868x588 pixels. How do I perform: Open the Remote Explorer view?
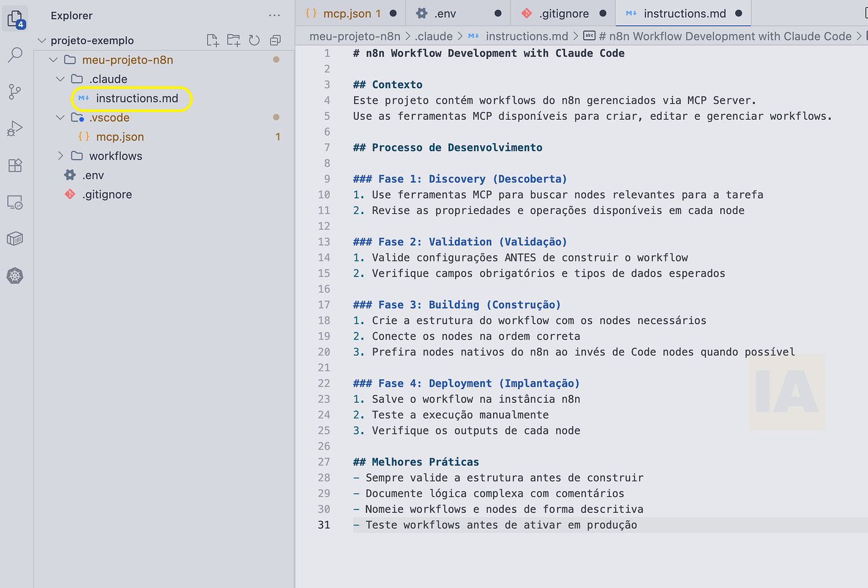point(16,202)
